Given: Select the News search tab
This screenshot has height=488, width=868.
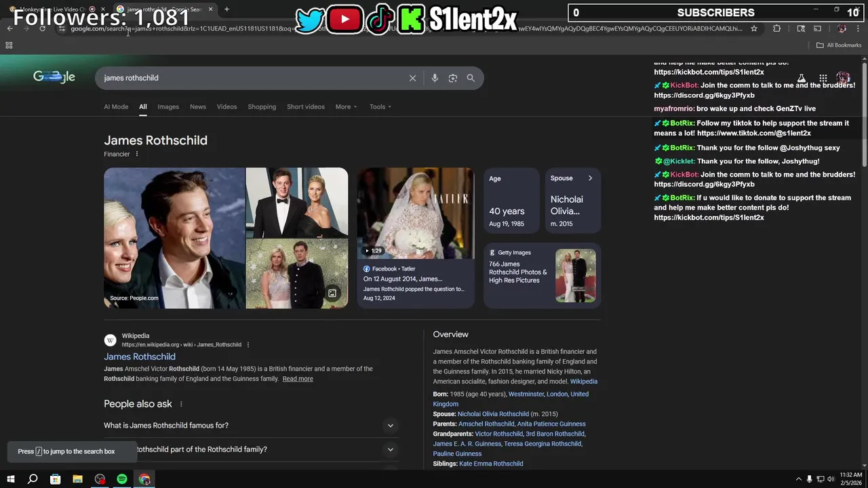Looking at the screenshot, I should point(198,106).
